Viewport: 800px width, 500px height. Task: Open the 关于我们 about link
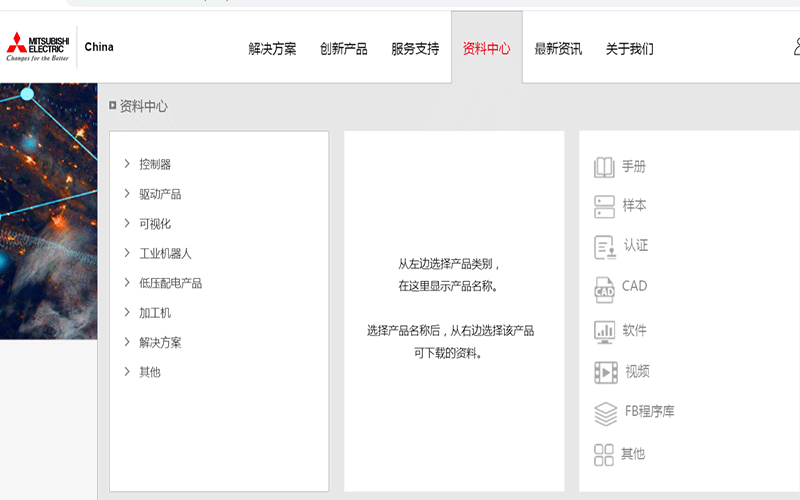tap(629, 49)
